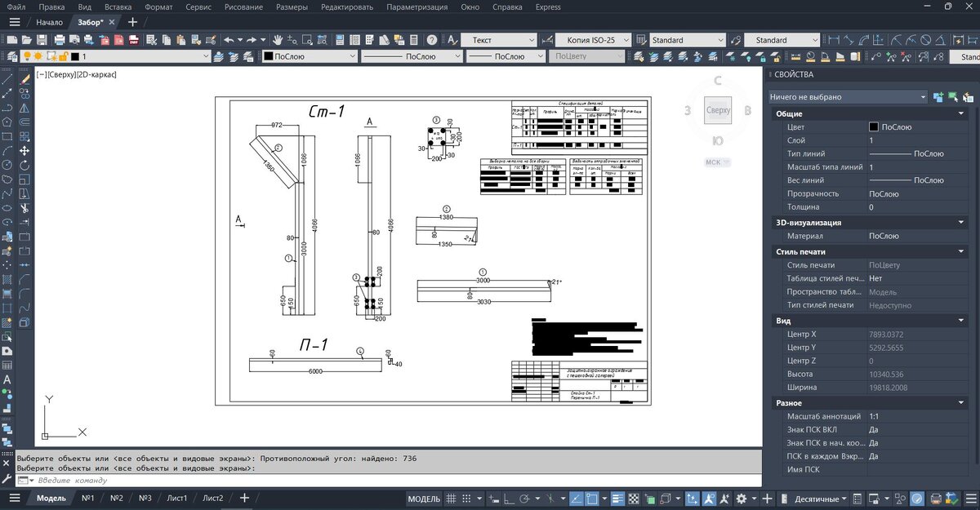
Task: Toggle object snap tracking on status bar
Action: pos(577,499)
